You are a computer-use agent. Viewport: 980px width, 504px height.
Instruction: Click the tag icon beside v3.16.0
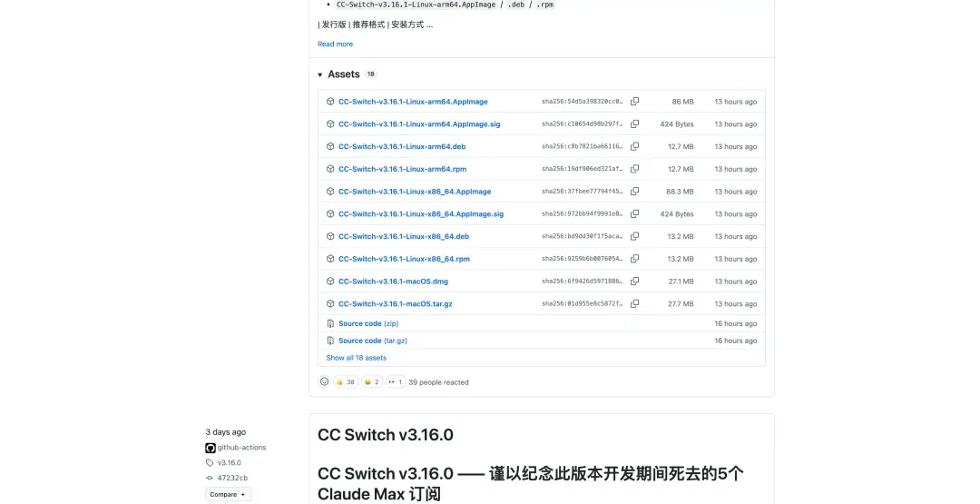coord(210,463)
